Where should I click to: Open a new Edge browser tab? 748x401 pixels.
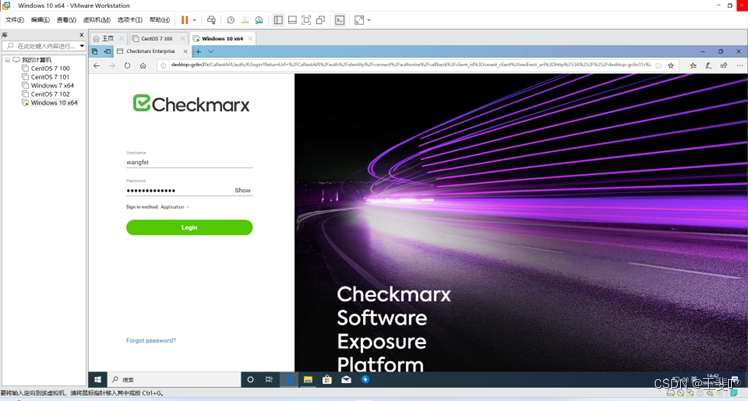tap(198, 51)
